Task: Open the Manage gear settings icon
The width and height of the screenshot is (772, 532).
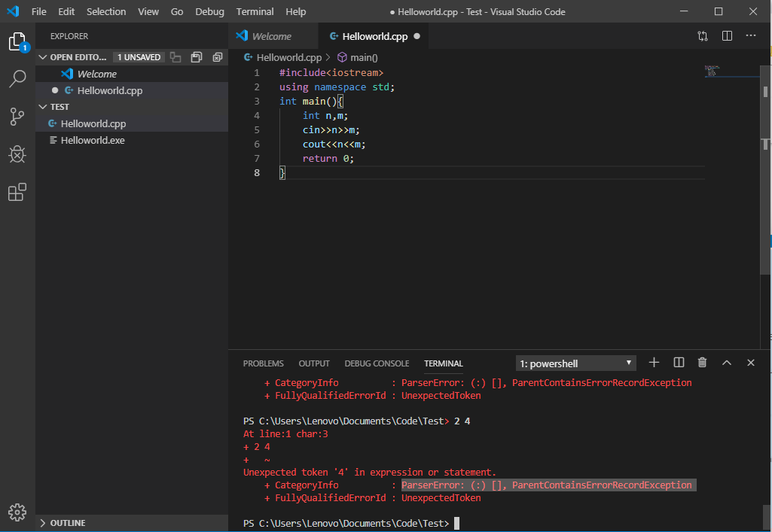Action: [x=17, y=511]
